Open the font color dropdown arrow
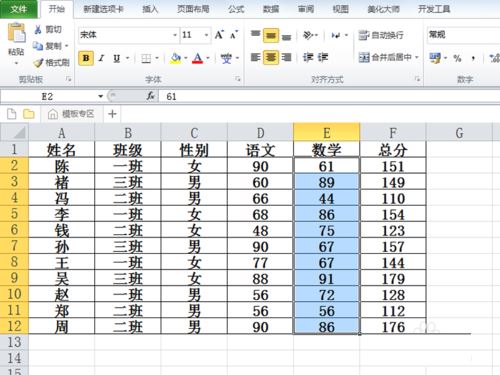The width and height of the screenshot is (500, 375). coord(208,58)
